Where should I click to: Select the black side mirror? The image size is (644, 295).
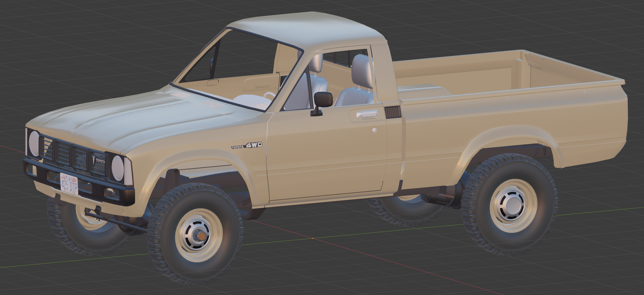323,100
